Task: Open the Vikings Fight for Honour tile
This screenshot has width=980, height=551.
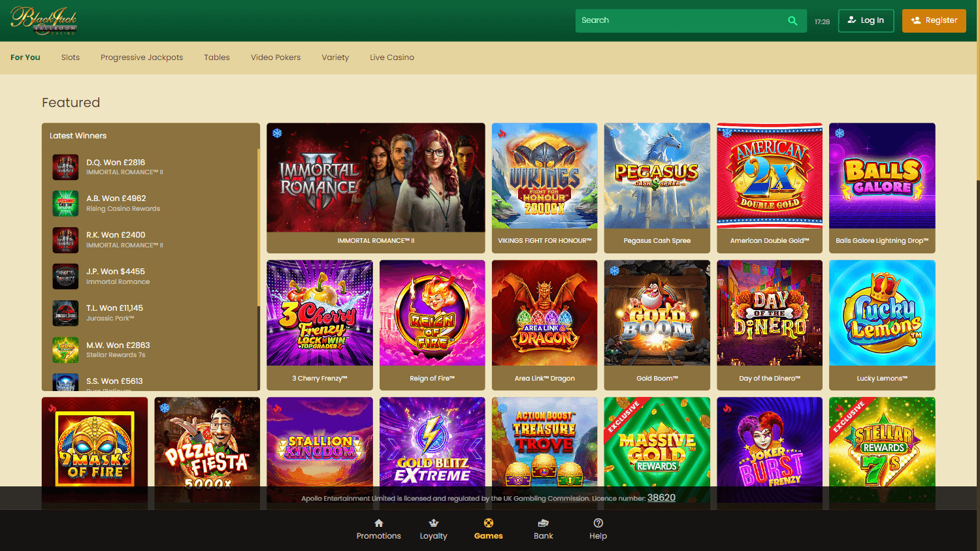Action: (545, 188)
